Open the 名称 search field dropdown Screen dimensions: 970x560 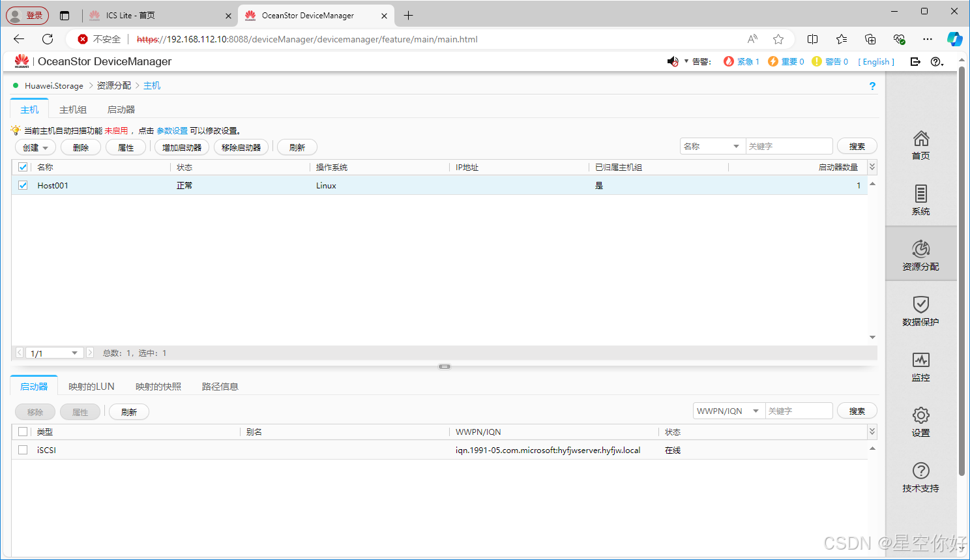coord(713,146)
